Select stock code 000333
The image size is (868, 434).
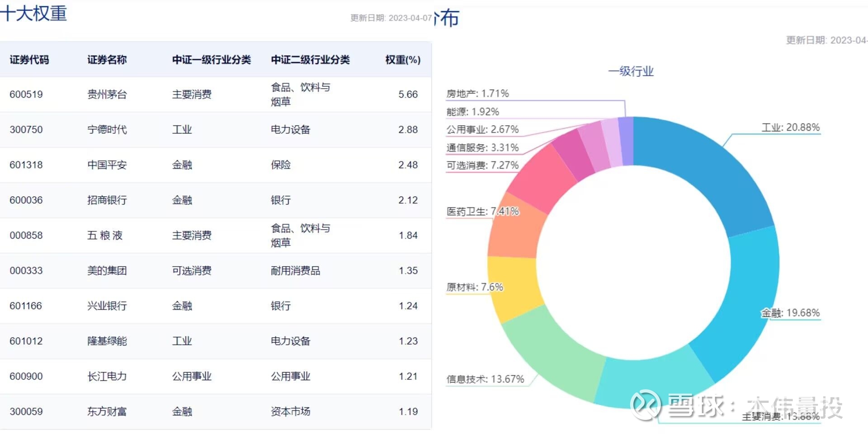point(26,271)
